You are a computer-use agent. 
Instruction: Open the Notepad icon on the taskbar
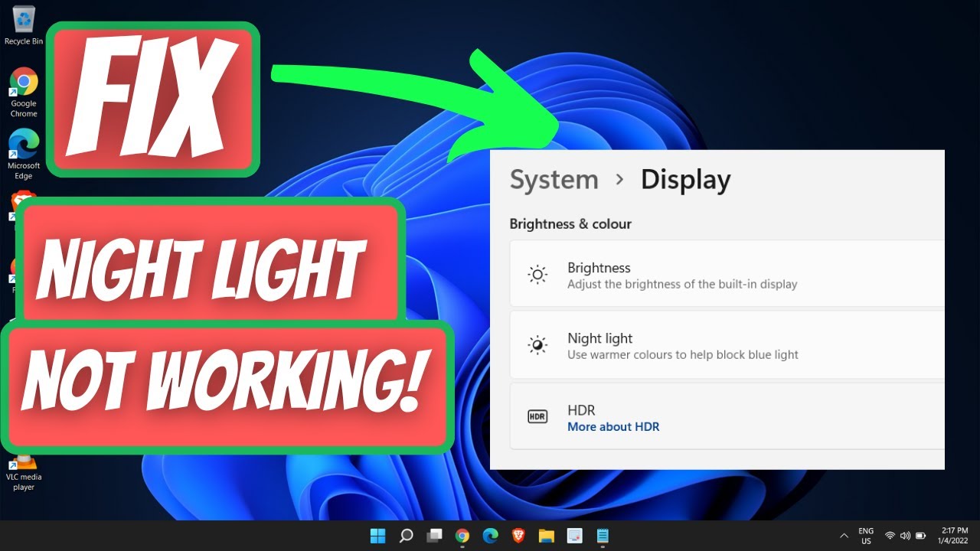point(603,536)
